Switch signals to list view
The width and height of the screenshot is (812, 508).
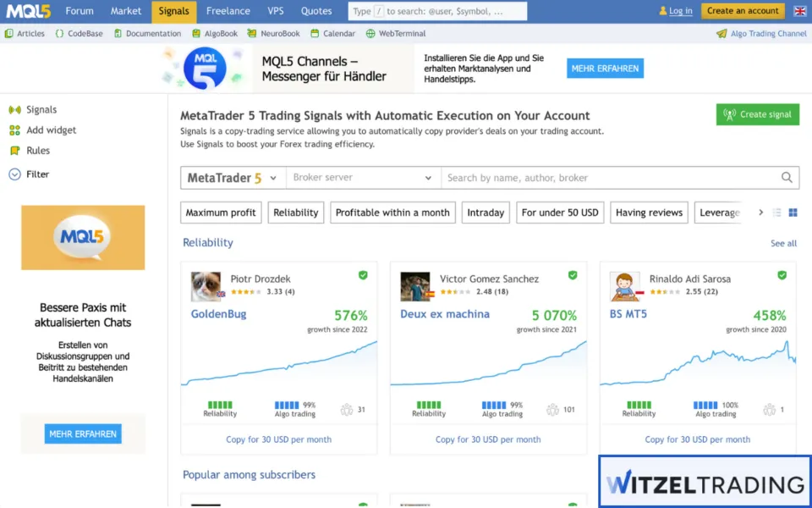pyautogui.click(x=776, y=213)
